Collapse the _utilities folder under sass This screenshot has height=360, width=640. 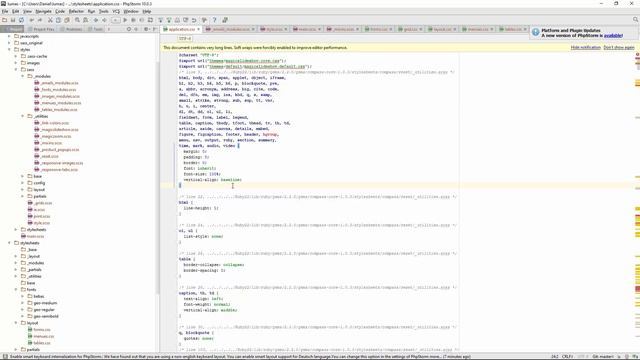pyautogui.click(x=23, y=116)
